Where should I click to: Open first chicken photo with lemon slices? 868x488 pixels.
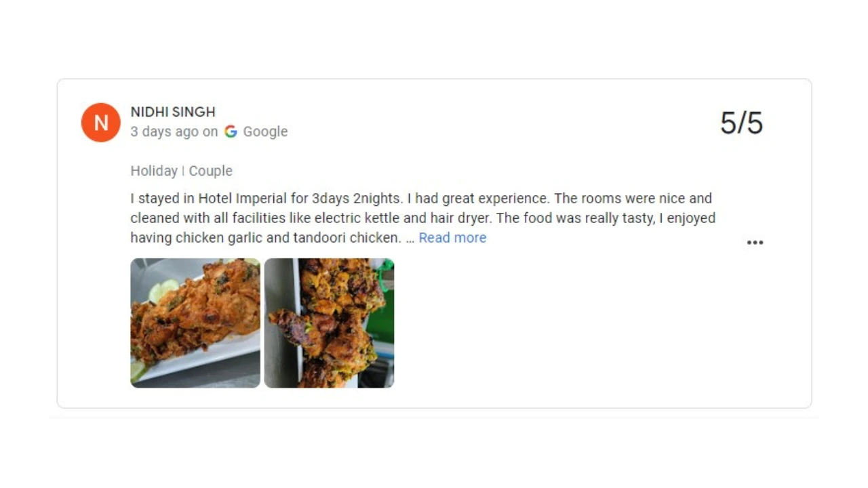coord(195,323)
